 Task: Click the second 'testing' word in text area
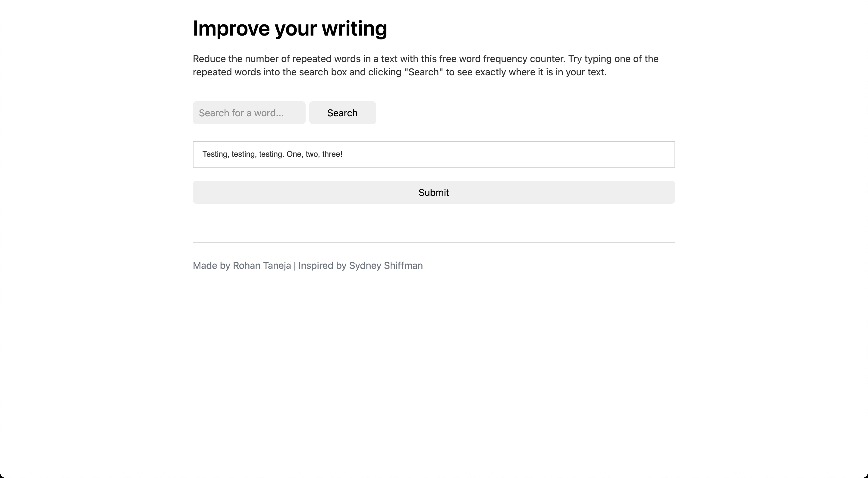243,154
